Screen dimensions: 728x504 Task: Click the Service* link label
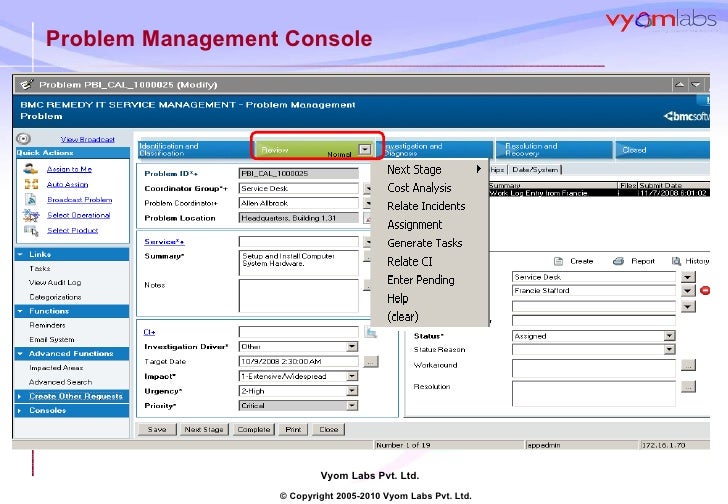pos(164,242)
